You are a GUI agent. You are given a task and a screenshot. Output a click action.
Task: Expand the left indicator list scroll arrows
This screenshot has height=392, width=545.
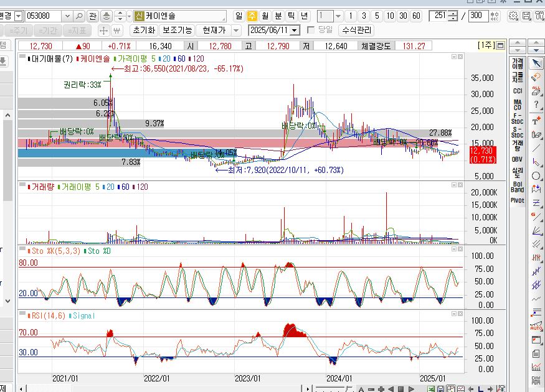tap(518, 45)
